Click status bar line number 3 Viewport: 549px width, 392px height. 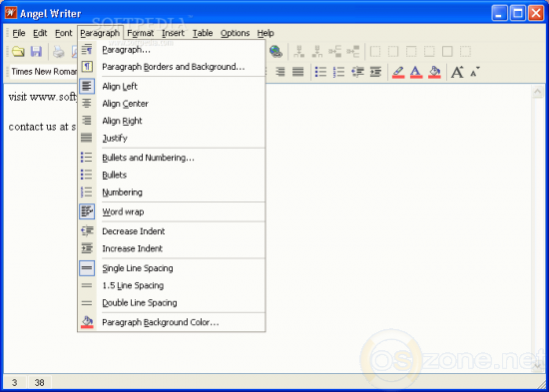[14, 383]
